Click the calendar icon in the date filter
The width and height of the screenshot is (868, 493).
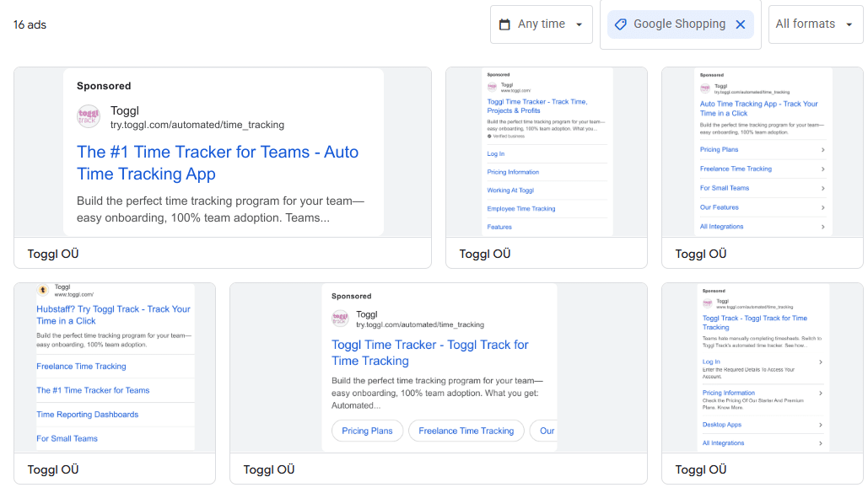coord(504,24)
